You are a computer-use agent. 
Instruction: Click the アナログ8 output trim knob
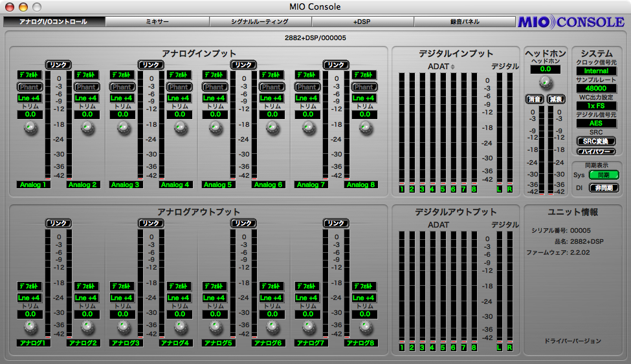click(364, 327)
